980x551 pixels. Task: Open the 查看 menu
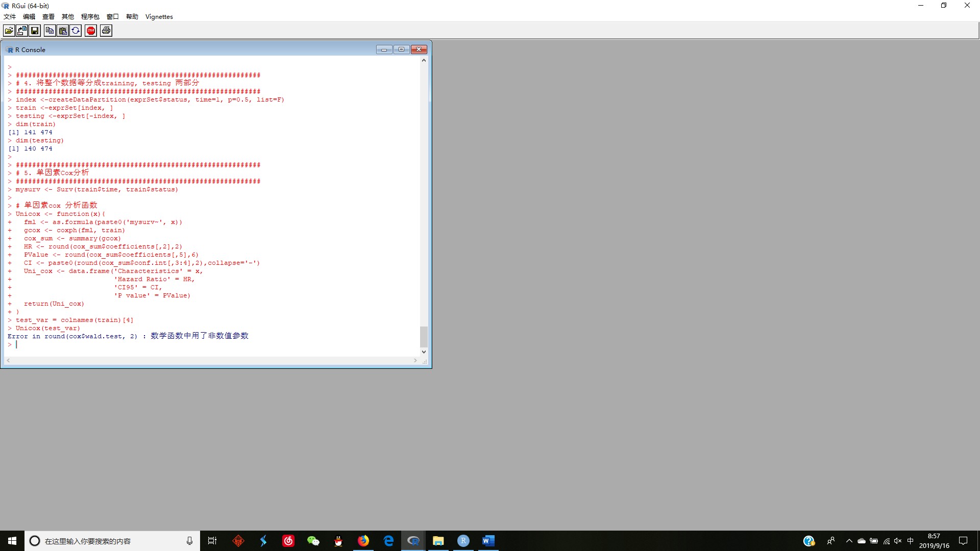(48, 16)
